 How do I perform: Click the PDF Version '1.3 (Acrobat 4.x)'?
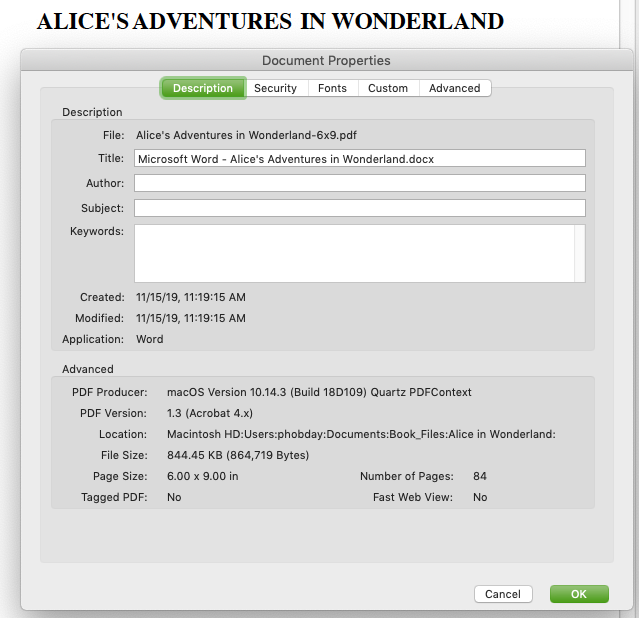coord(210,413)
